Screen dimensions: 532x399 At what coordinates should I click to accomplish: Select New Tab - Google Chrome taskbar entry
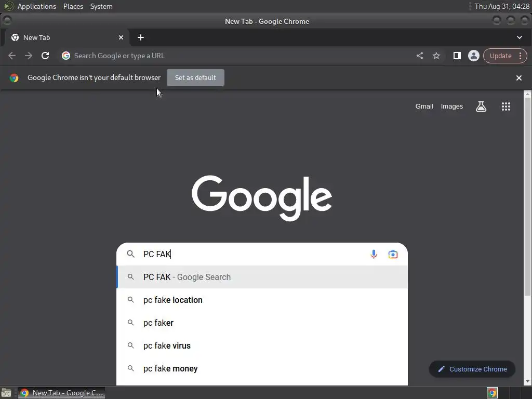tap(61, 393)
